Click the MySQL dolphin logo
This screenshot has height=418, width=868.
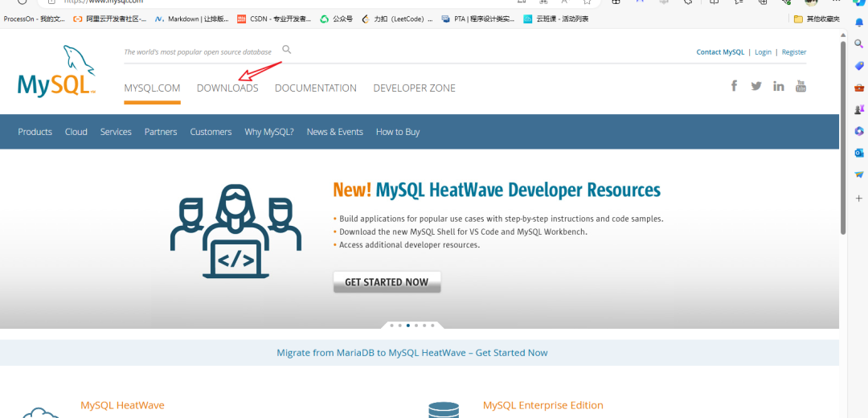[56, 71]
